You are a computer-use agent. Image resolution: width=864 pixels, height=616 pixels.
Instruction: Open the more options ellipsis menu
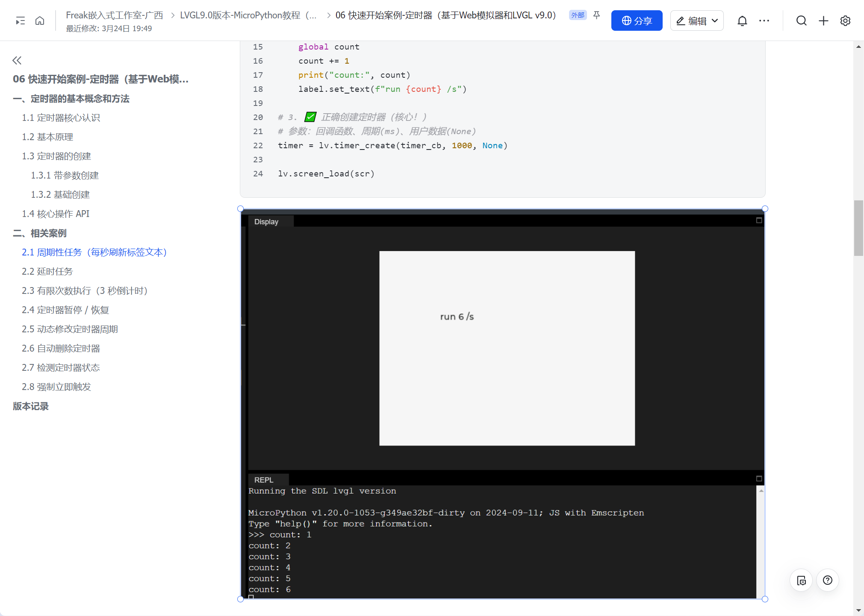(764, 21)
